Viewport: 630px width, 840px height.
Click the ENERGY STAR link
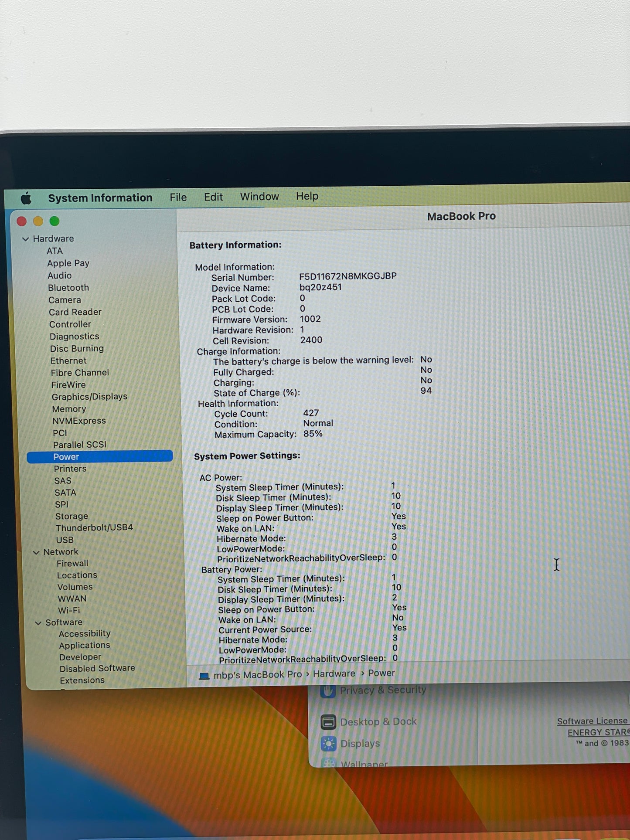click(x=598, y=732)
